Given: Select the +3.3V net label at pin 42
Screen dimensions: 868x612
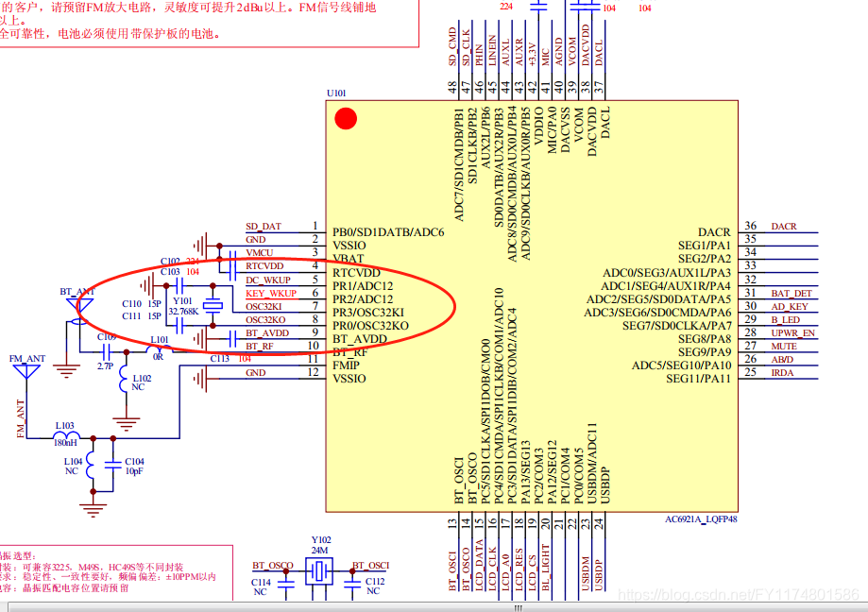Looking at the screenshot, I should 532,54.
